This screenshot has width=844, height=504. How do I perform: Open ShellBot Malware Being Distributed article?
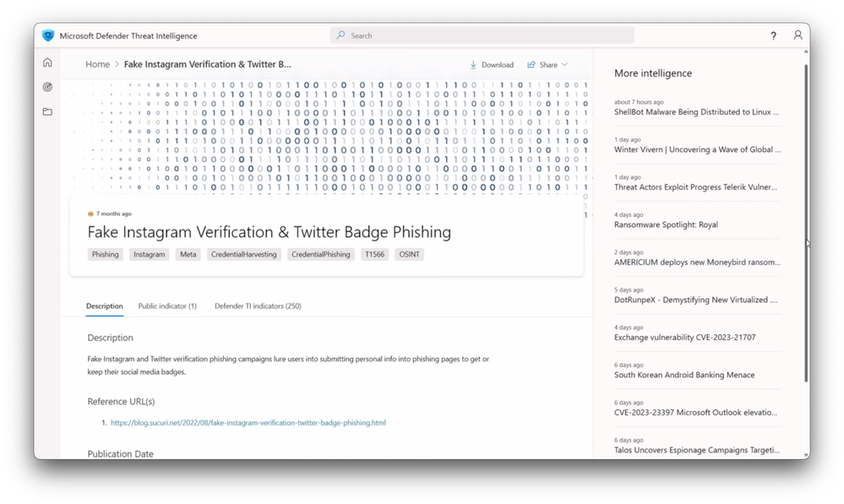tap(696, 112)
